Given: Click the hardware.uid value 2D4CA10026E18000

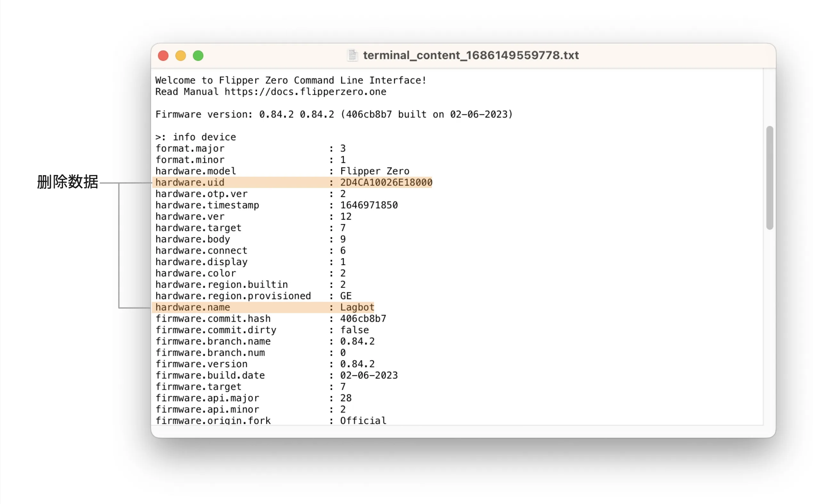Looking at the screenshot, I should (386, 182).
